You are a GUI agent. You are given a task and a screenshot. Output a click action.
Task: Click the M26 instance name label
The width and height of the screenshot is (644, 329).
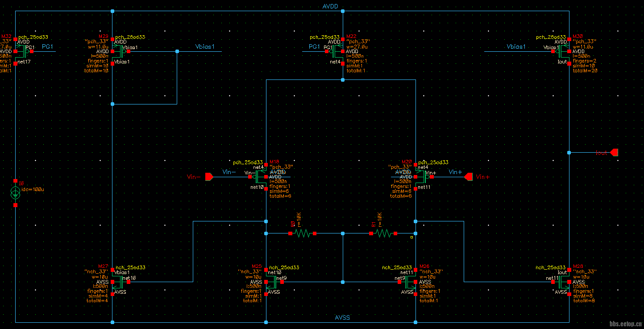point(425,266)
